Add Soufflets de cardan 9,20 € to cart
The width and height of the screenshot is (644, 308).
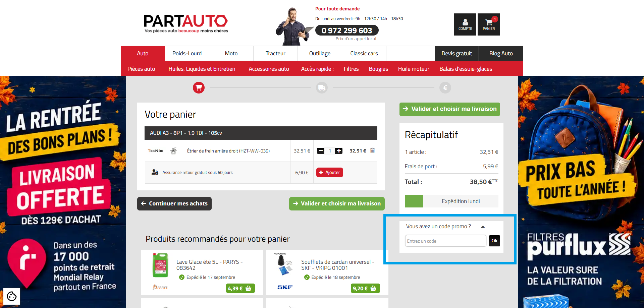tap(365, 288)
